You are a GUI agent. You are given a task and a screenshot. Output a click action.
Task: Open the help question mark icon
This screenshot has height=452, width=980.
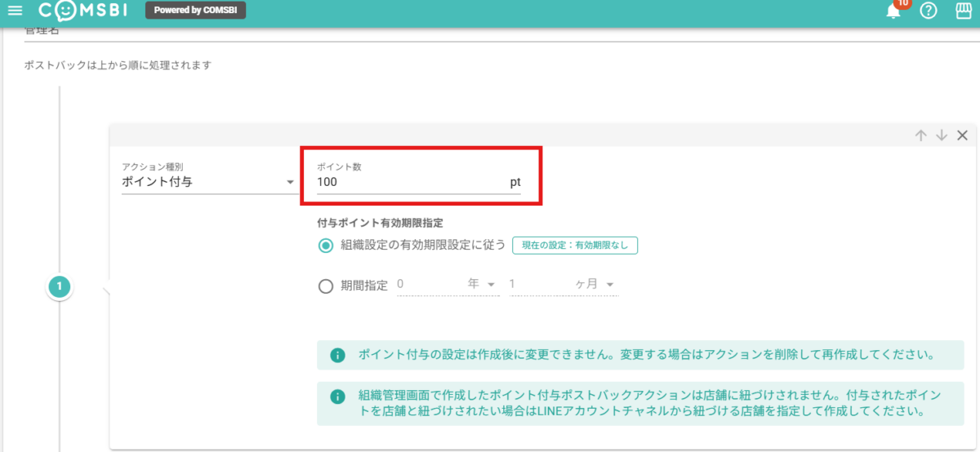tap(928, 11)
